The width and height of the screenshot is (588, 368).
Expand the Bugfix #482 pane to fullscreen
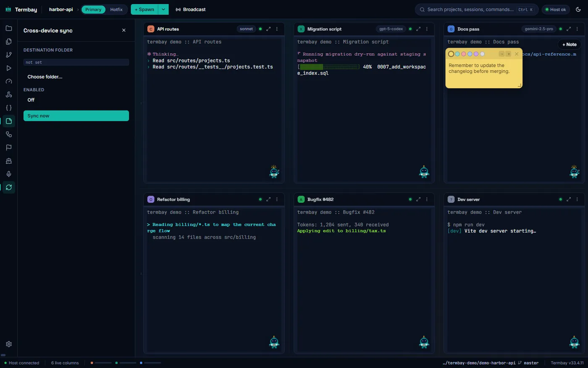tap(418, 199)
